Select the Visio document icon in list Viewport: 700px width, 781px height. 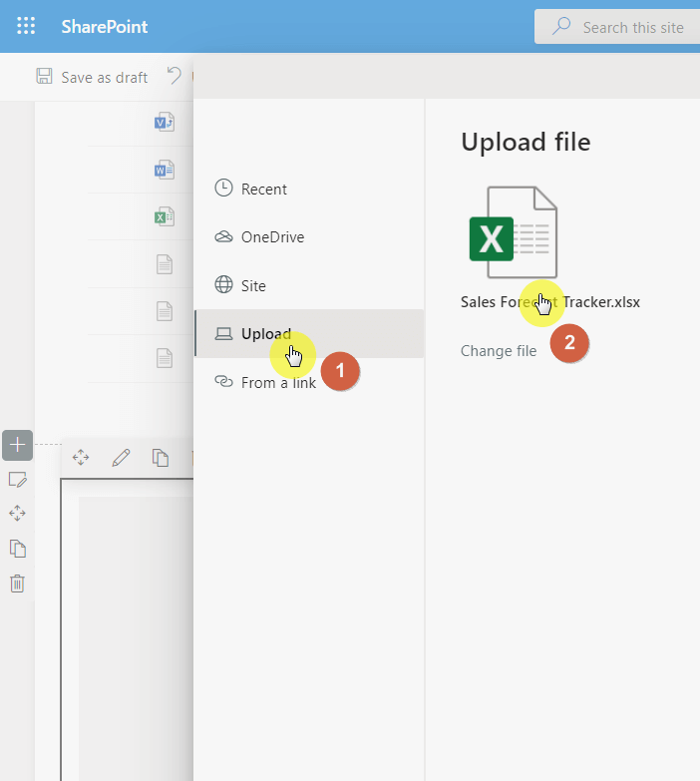pos(165,122)
